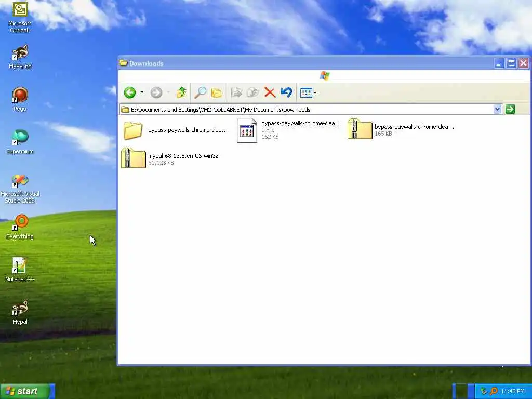The width and height of the screenshot is (532, 399).
Task: Select the Notepad++ desktop shortcut
Action: pyautogui.click(x=20, y=270)
